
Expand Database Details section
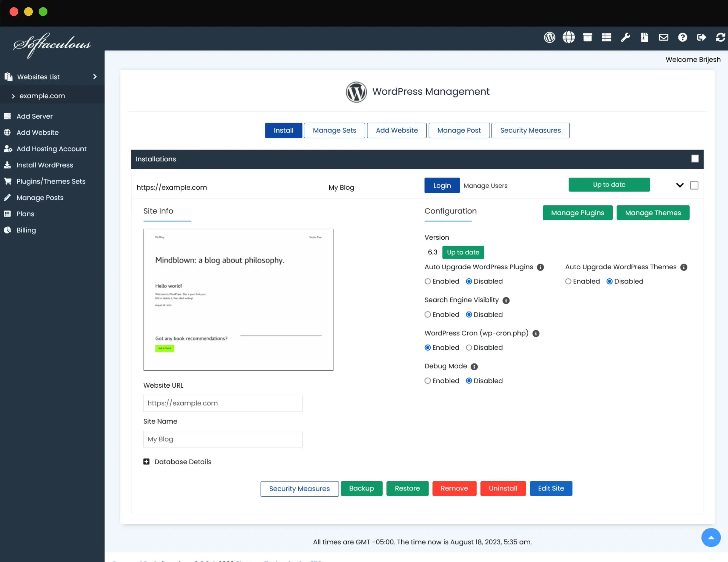(x=146, y=462)
